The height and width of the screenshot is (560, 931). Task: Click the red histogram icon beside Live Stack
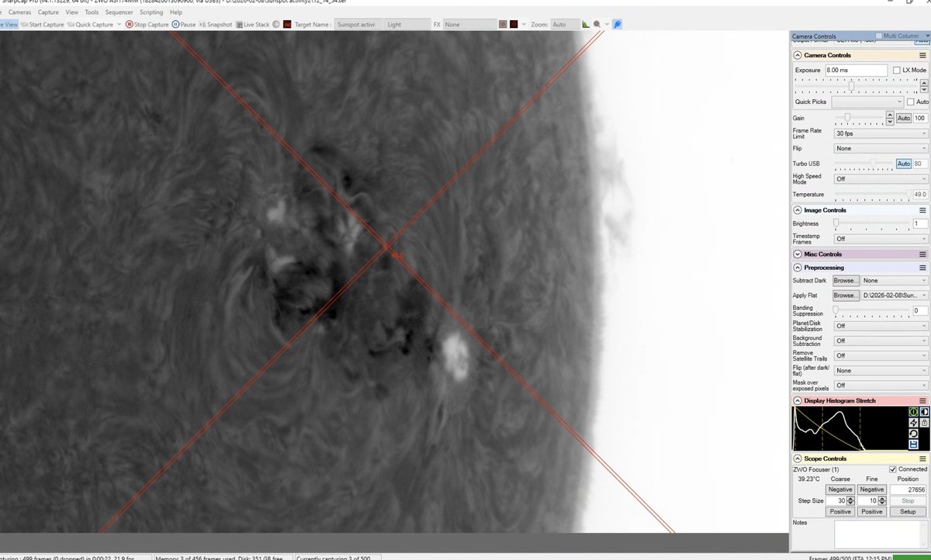pyautogui.click(x=287, y=24)
